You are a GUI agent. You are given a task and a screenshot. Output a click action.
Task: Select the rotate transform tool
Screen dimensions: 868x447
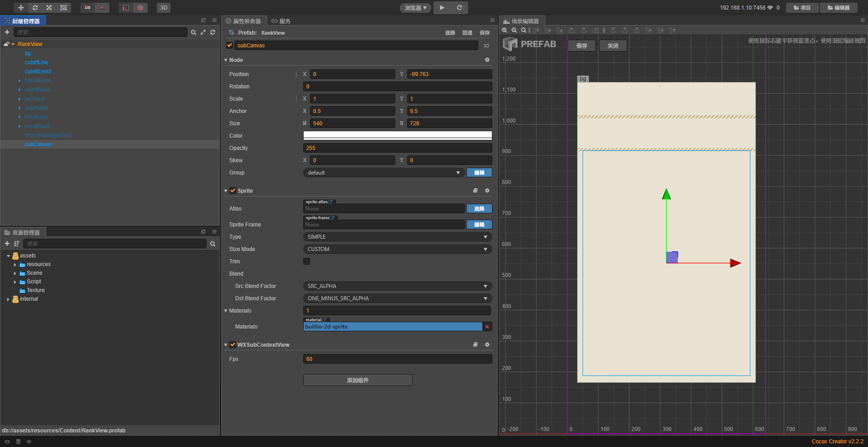[35, 8]
